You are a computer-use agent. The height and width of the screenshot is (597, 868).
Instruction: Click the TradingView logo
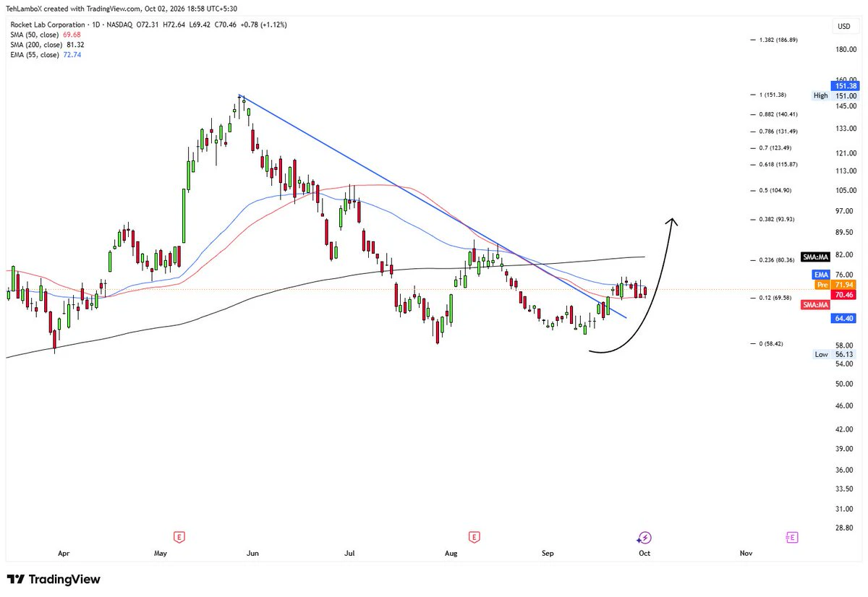click(54, 580)
